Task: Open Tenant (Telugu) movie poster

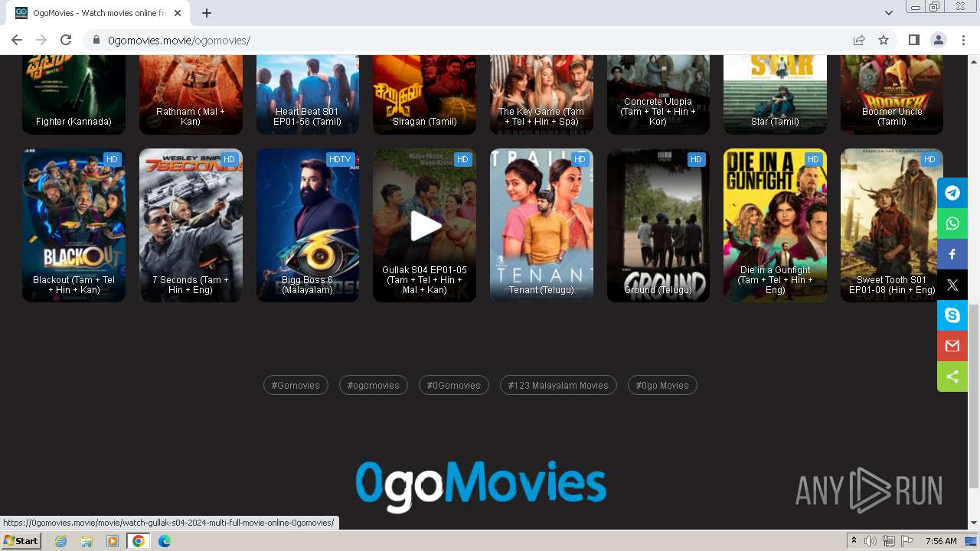Action: tap(541, 225)
